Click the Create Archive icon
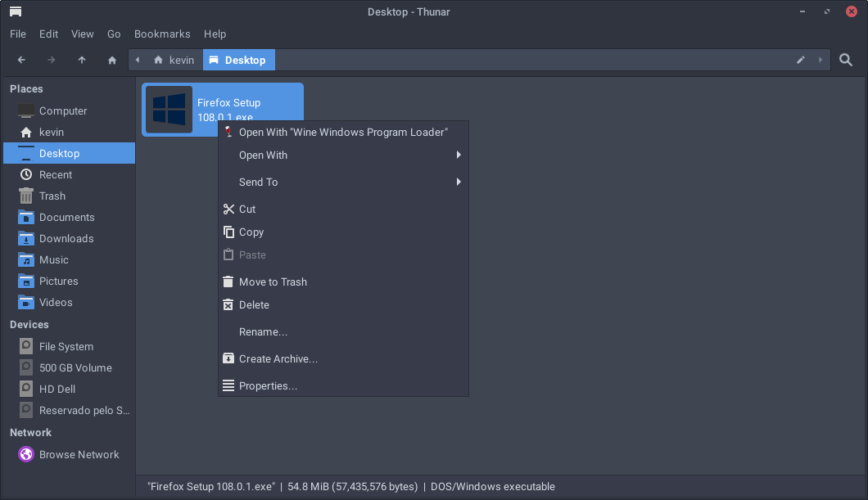The image size is (868, 500). [x=228, y=358]
